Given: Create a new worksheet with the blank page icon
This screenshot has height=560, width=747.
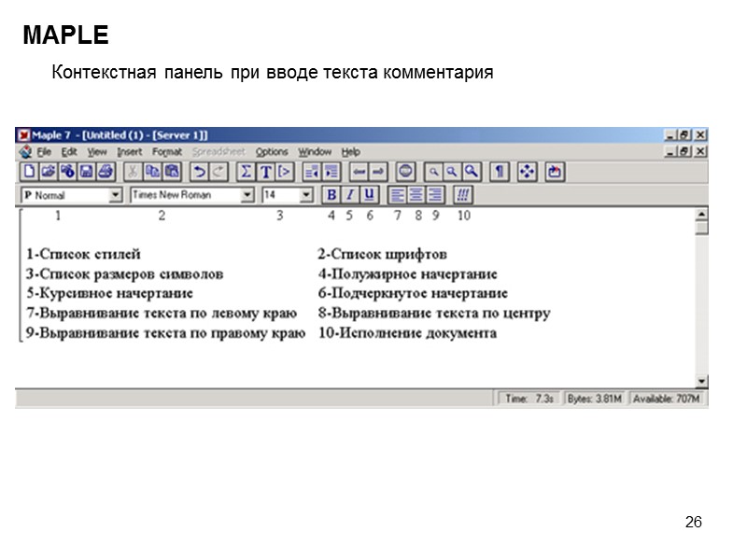Looking at the screenshot, I should (x=30, y=172).
